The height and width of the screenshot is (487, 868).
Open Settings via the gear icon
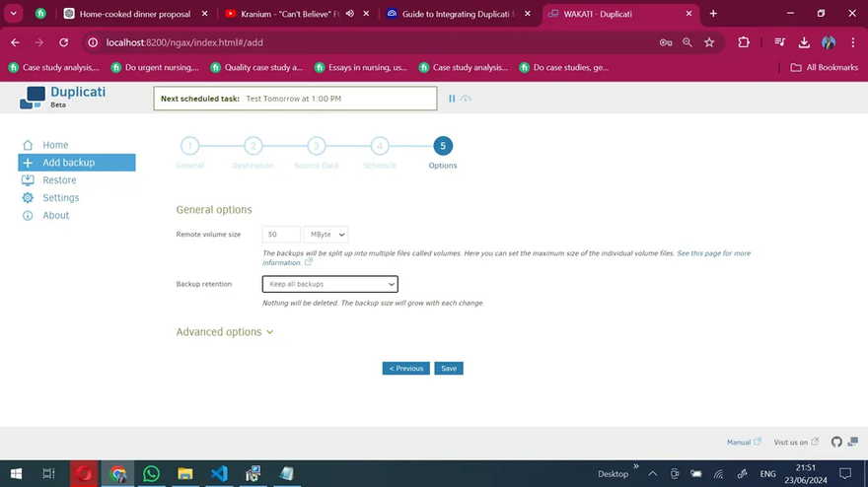click(28, 198)
